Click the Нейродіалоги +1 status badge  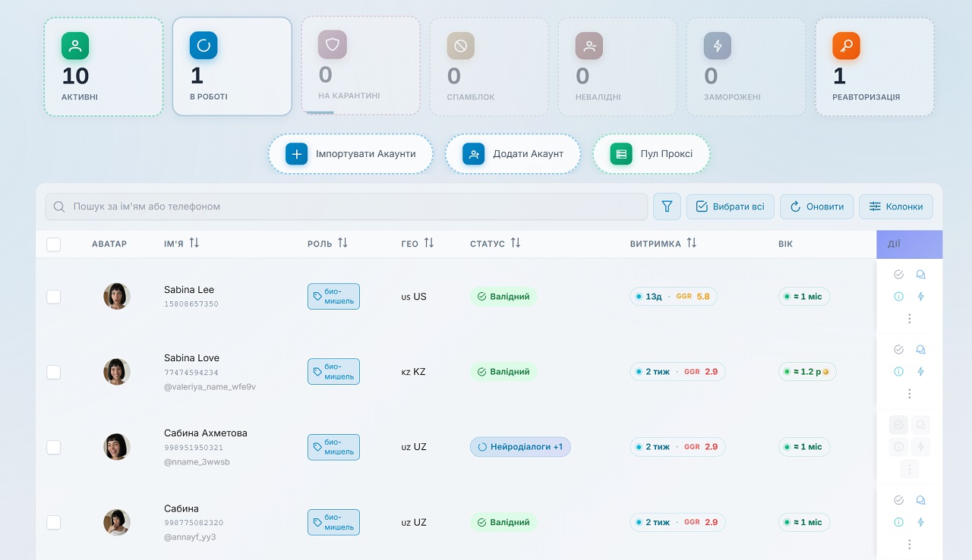coord(520,447)
